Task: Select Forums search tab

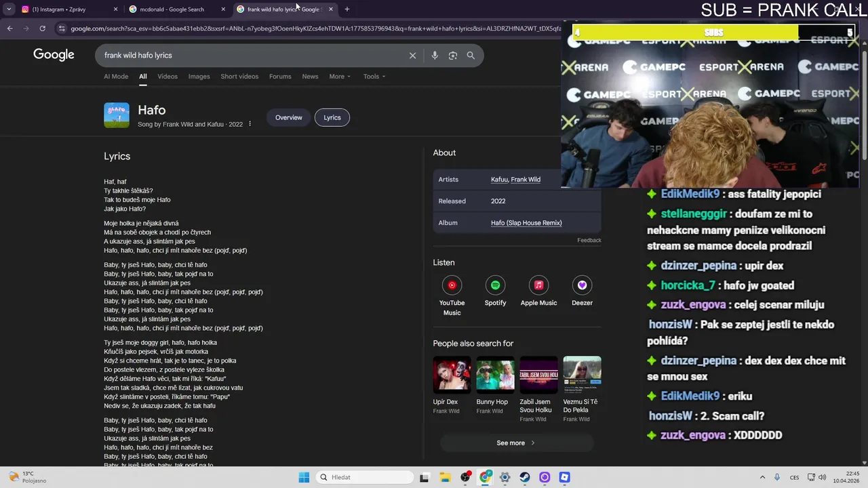Action: pyautogui.click(x=280, y=77)
